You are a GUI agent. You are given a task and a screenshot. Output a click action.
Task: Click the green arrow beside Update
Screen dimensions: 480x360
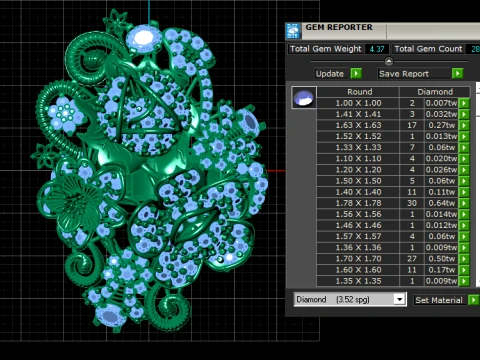tap(356, 73)
